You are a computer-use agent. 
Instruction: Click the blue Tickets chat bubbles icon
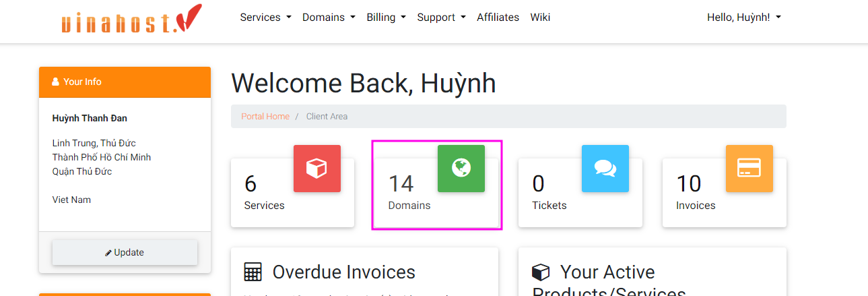pyautogui.click(x=605, y=169)
